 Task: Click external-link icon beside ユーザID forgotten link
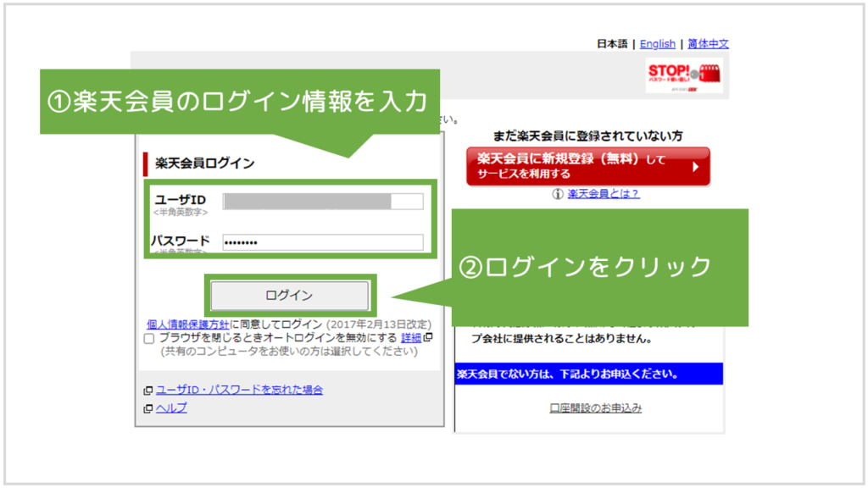(x=147, y=391)
